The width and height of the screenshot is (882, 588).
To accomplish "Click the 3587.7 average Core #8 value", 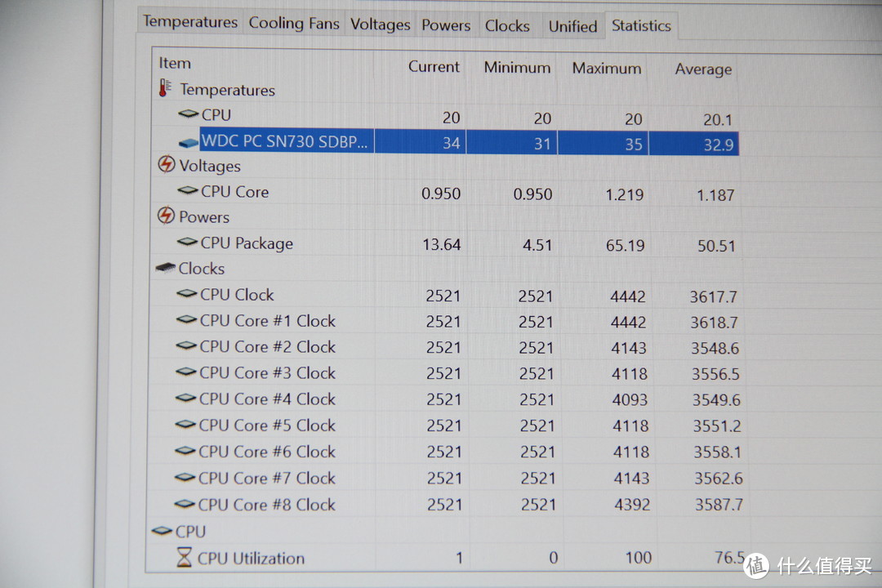I will click(x=719, y=504).
